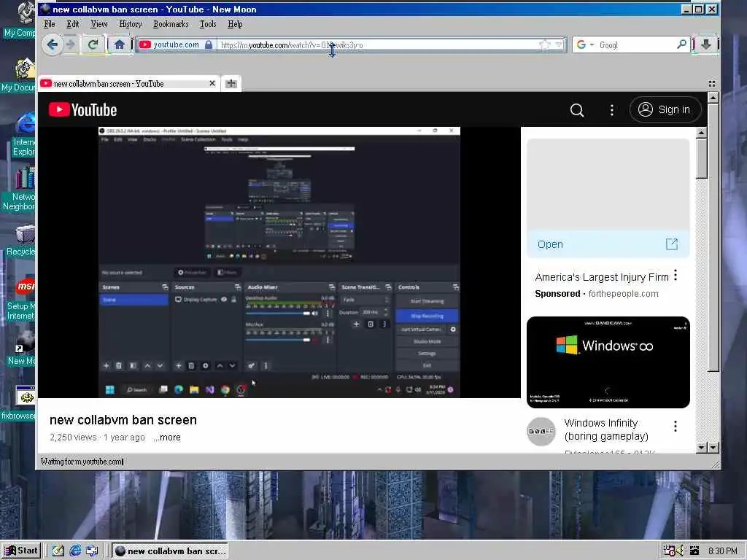Open options for the Windows Infinity video
Viewport: 747px width, 560px height.
(675, 426)
